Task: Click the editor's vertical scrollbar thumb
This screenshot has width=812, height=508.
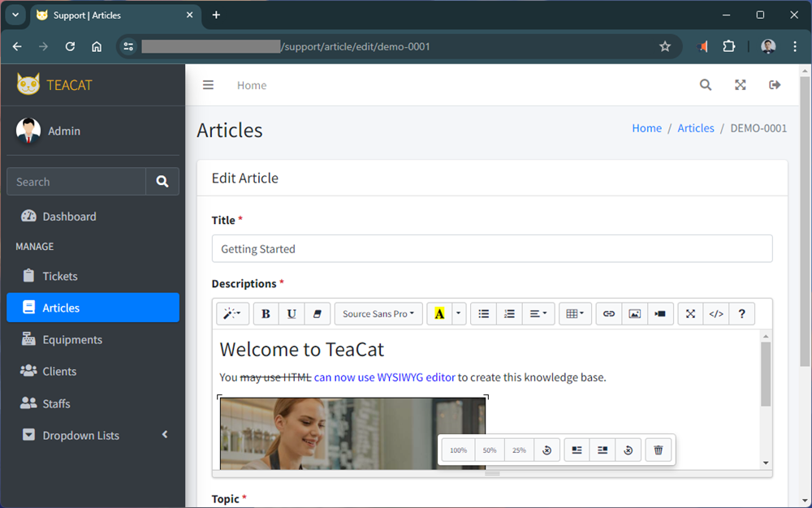Action: (x=766, y=374)
